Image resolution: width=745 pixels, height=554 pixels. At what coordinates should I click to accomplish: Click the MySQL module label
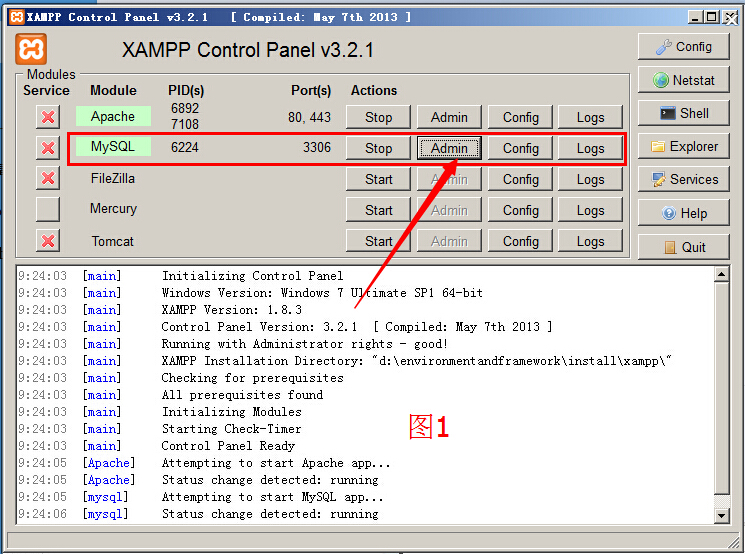coord(113,146)
